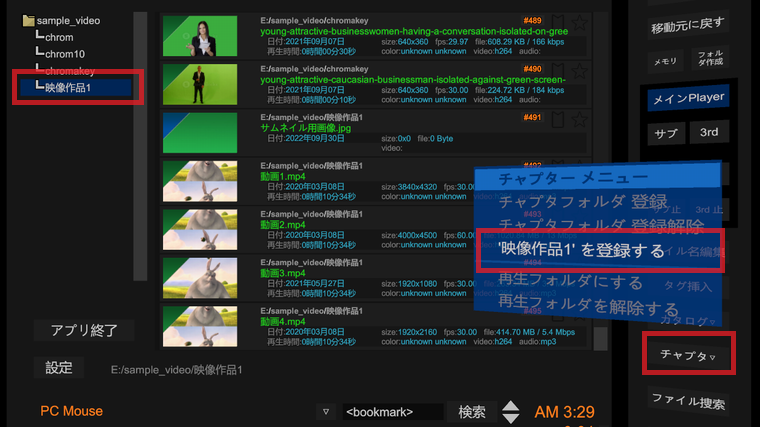Click the file list scrollbar thumb

601,338
